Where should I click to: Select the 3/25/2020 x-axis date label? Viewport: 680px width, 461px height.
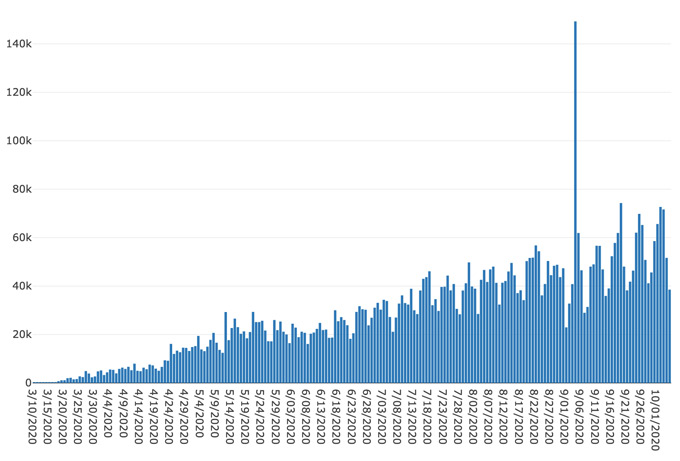[78, 416]
